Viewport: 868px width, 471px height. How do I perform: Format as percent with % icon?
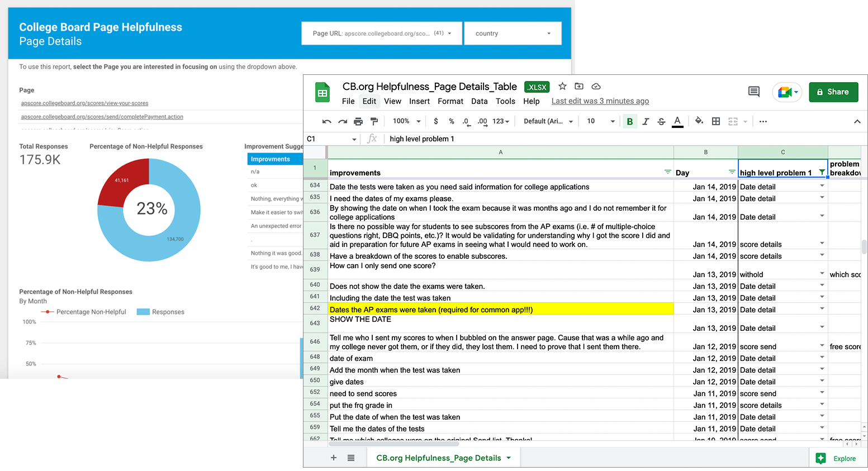point(452,121)
